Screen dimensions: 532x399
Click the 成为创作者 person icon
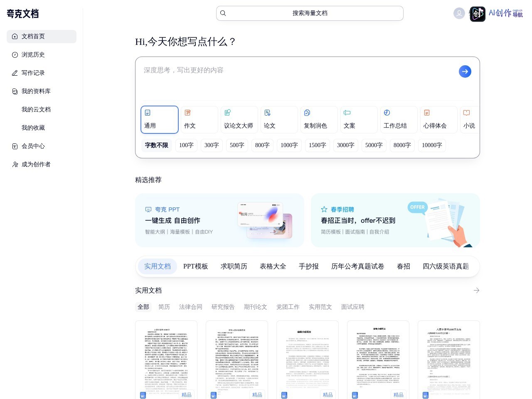(15, 165)
